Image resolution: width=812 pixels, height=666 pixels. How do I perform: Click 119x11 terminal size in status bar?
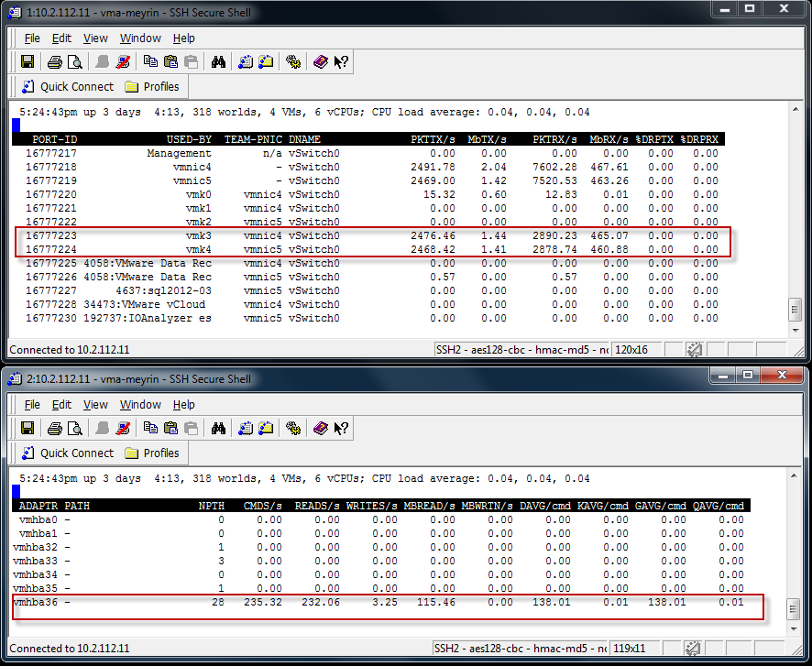[x=630, y=649]
